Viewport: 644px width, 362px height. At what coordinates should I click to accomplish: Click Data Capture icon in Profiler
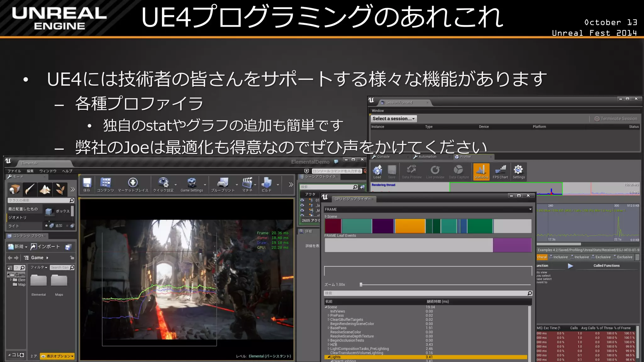pos(459,172)
